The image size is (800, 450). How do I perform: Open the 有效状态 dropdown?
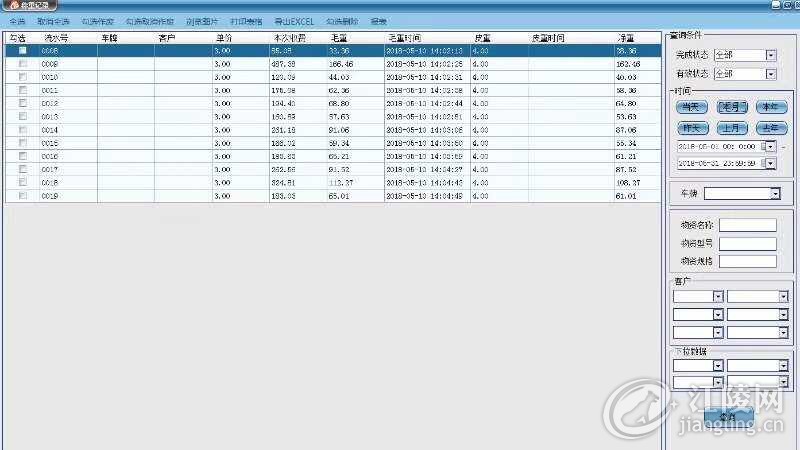pos(771,74)
